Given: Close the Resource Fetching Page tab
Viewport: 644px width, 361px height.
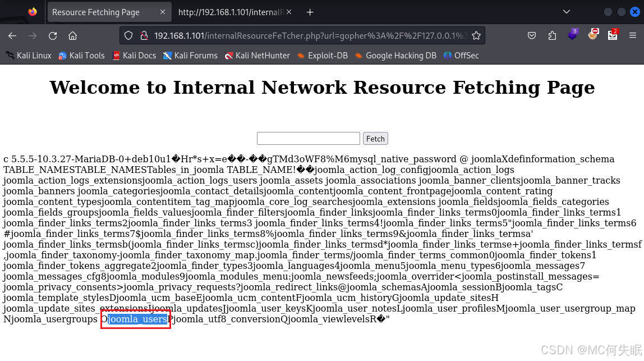Looking at the screenshot, I should click(x=163, y=12).
